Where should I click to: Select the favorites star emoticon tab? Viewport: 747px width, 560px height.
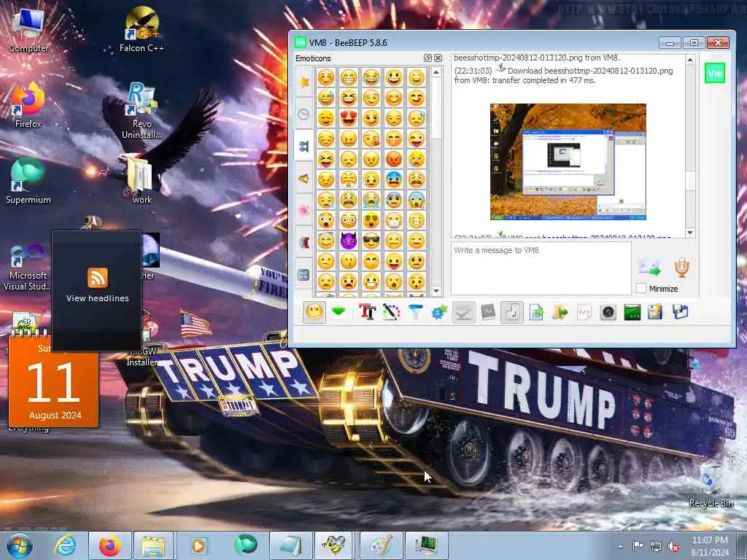[x=304, y=82]
